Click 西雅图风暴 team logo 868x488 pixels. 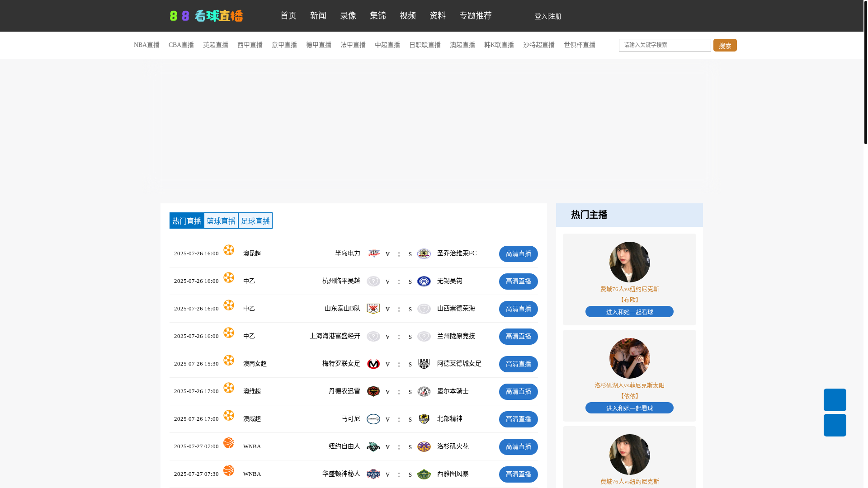coord(424,474)
